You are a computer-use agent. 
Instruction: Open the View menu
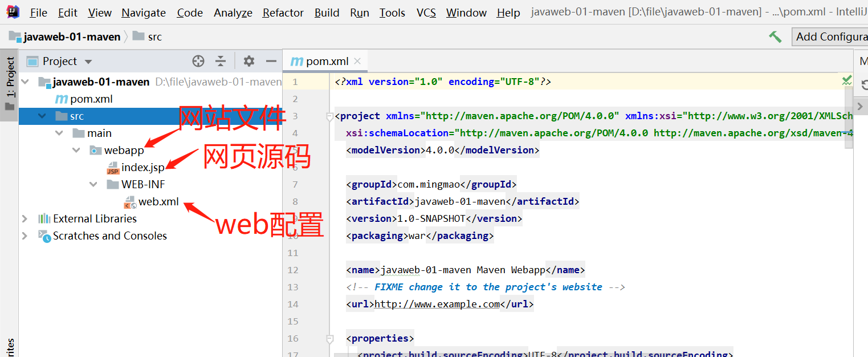100,13
